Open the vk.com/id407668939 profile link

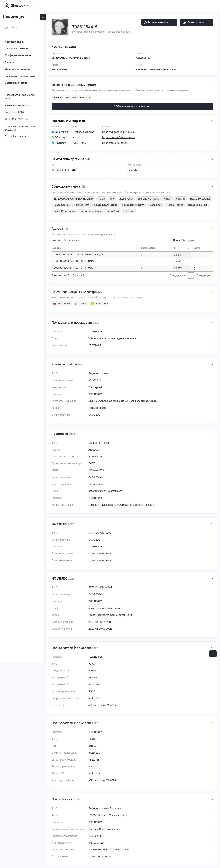pos(118,132)
